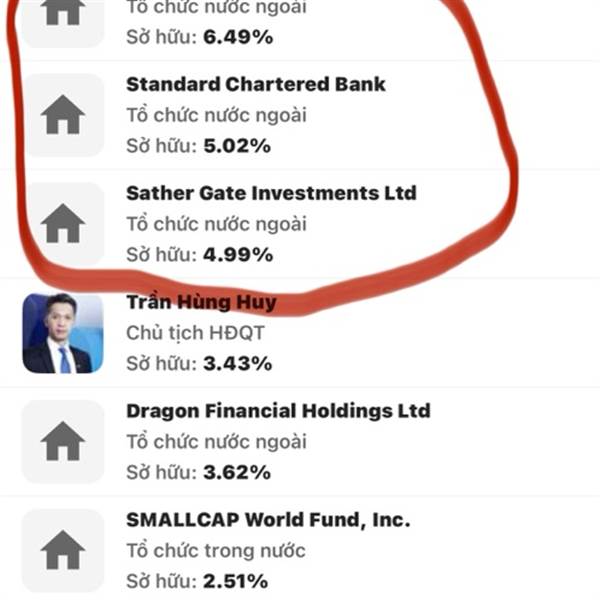Tap the house icon beside Dragon Financial Holdings
Image resolution: width=600 pixels, height=600 pixels.
tap(63, 441)
